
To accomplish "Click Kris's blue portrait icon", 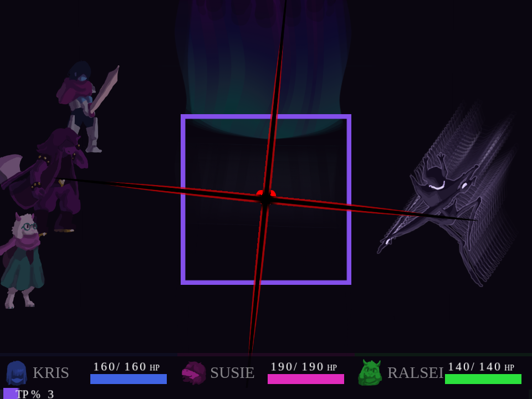I will (16, 373).
